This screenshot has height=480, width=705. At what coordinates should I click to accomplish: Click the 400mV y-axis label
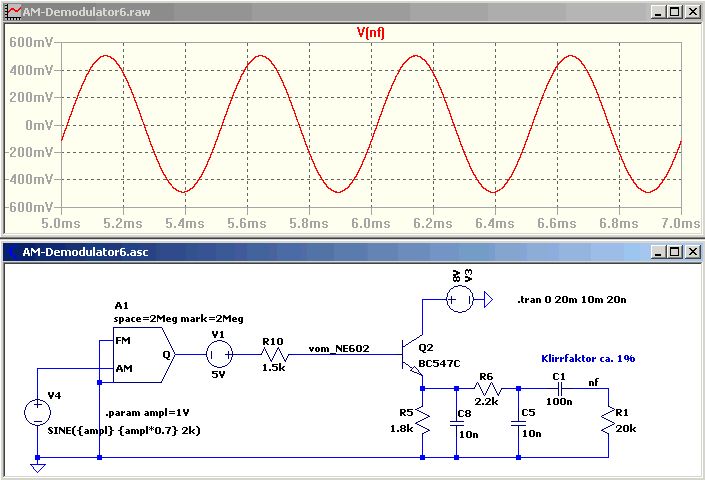tap(31, 70)
